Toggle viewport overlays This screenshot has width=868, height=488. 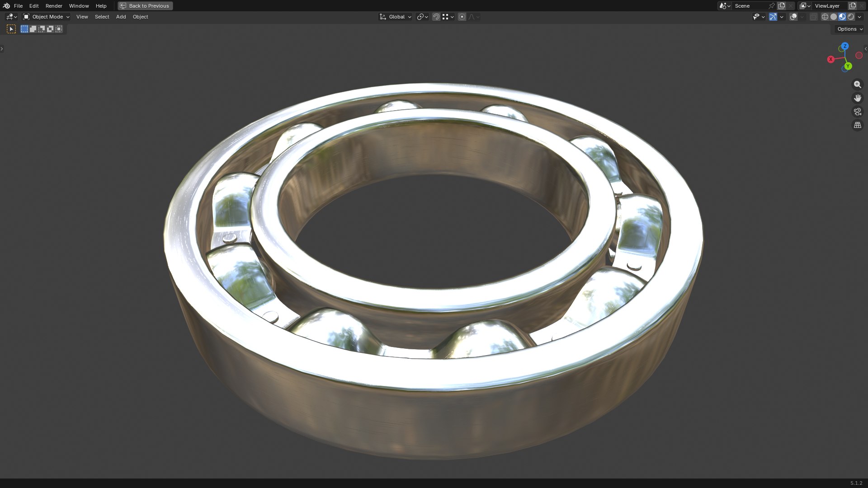[793, 17]
